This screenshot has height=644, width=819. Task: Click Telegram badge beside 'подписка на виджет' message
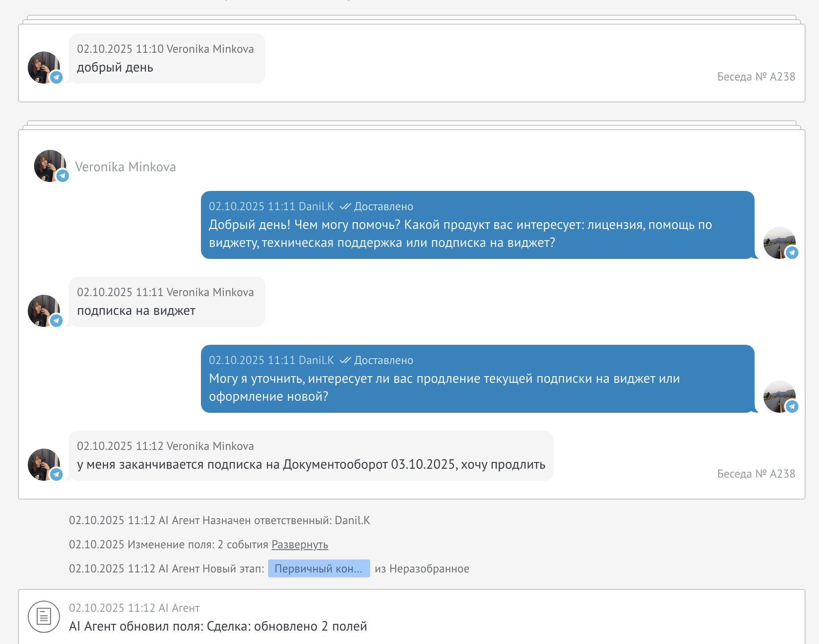56,321
